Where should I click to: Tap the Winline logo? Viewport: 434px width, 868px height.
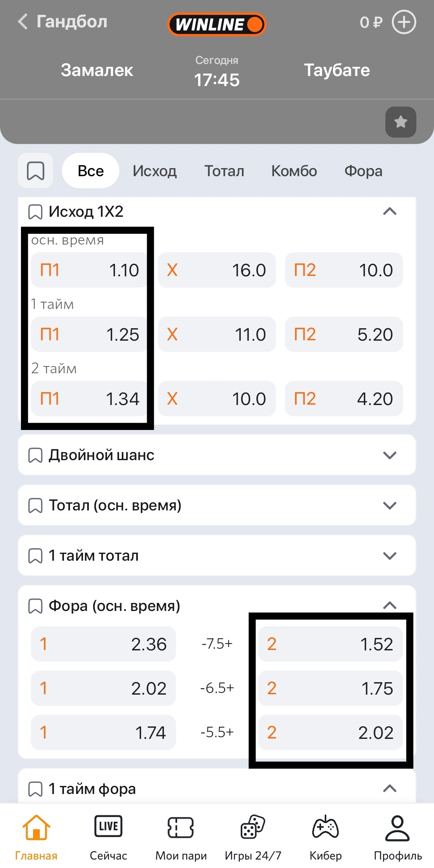217,24
